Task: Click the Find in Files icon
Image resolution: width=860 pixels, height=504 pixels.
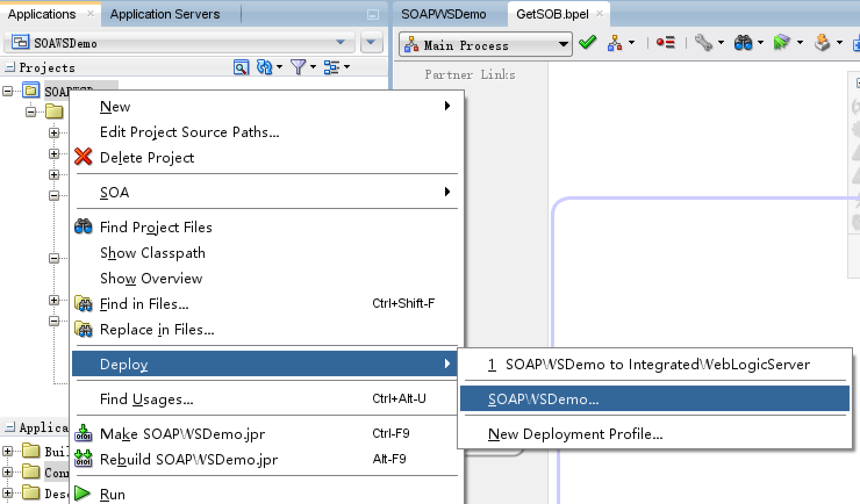Action: tap(84, 304)
